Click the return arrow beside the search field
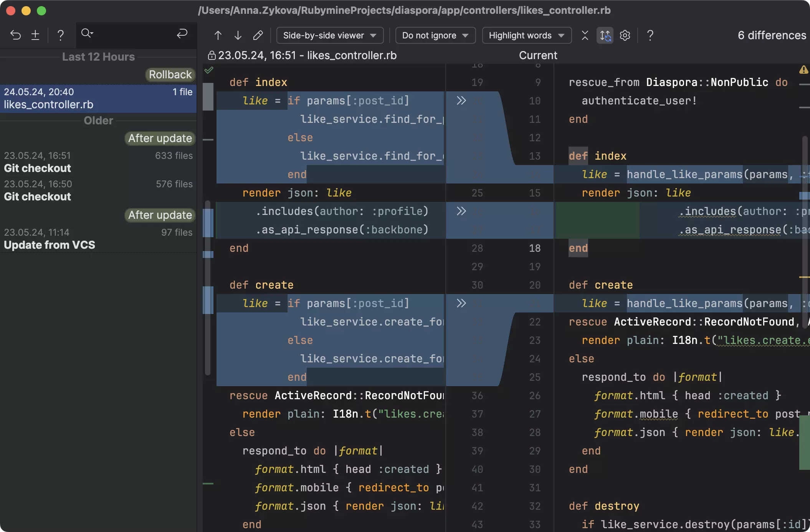 coord(182,34)
